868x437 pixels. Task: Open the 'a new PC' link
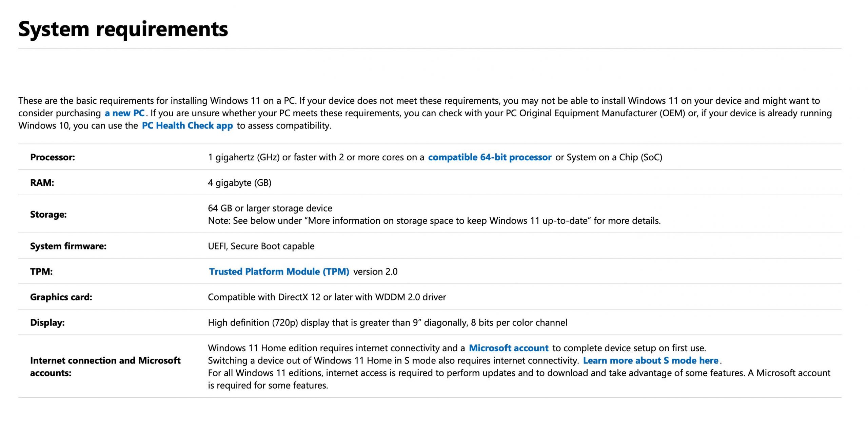pyautogui.click(x=124, y=113)
